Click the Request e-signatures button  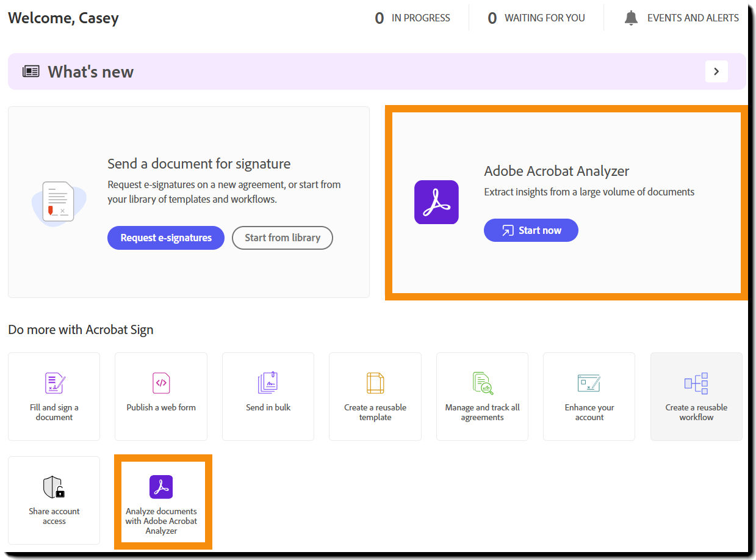(x=165, y=238)
